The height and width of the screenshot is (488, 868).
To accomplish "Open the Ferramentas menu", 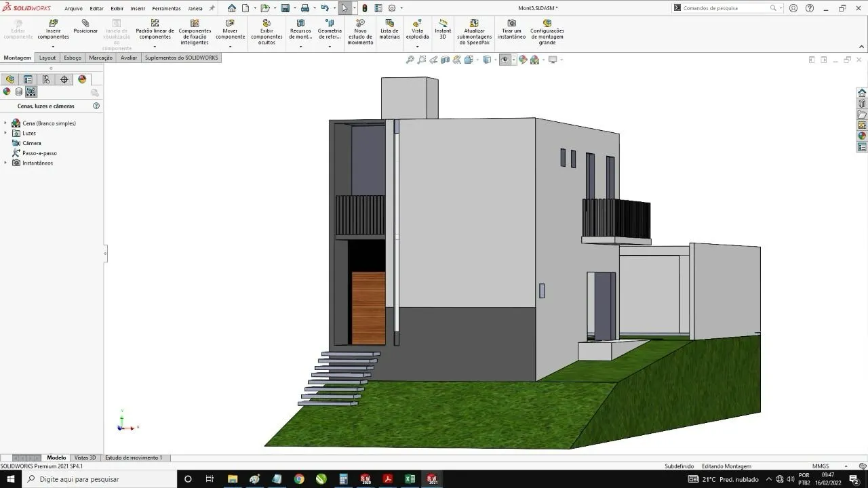I will pyautogui.click(x=166, y=9).
